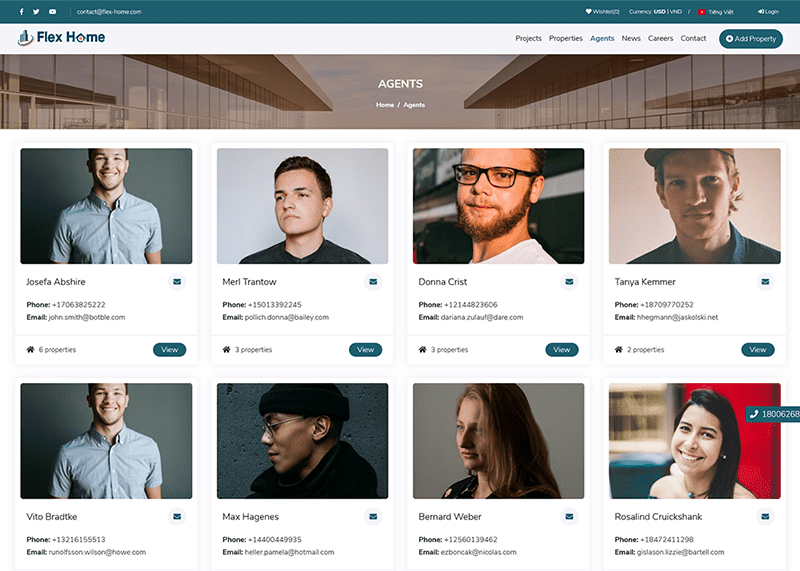View Merl Trantow's agent profile
Screen dimensions: 800x571
365,350
